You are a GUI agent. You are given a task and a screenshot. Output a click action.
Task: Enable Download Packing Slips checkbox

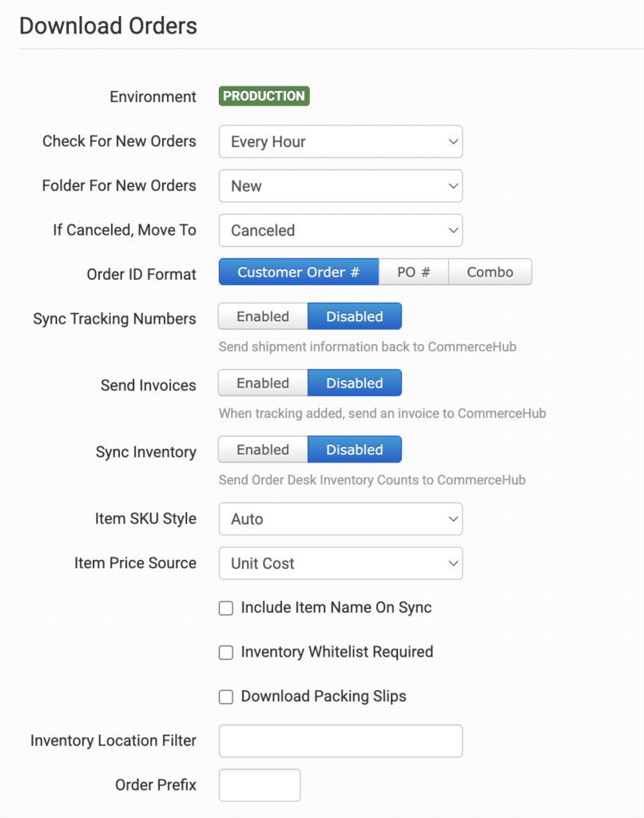coord(226,697)
